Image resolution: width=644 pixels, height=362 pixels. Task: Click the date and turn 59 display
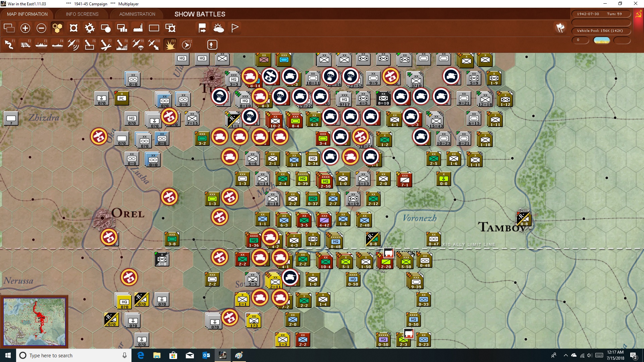pos(601,14)
